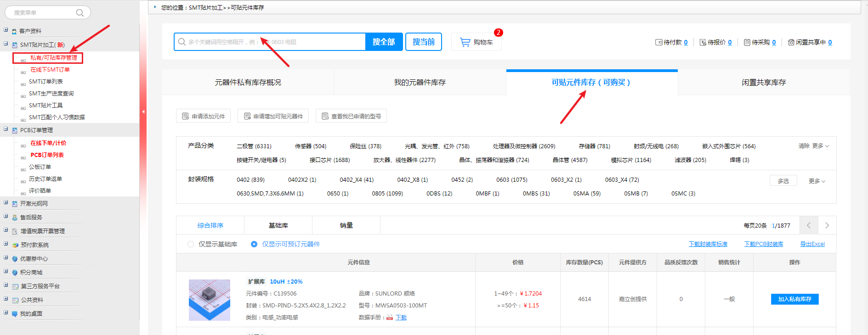Go to previous page with left arrow
868x335 pixels.
(x=809, y=225)
